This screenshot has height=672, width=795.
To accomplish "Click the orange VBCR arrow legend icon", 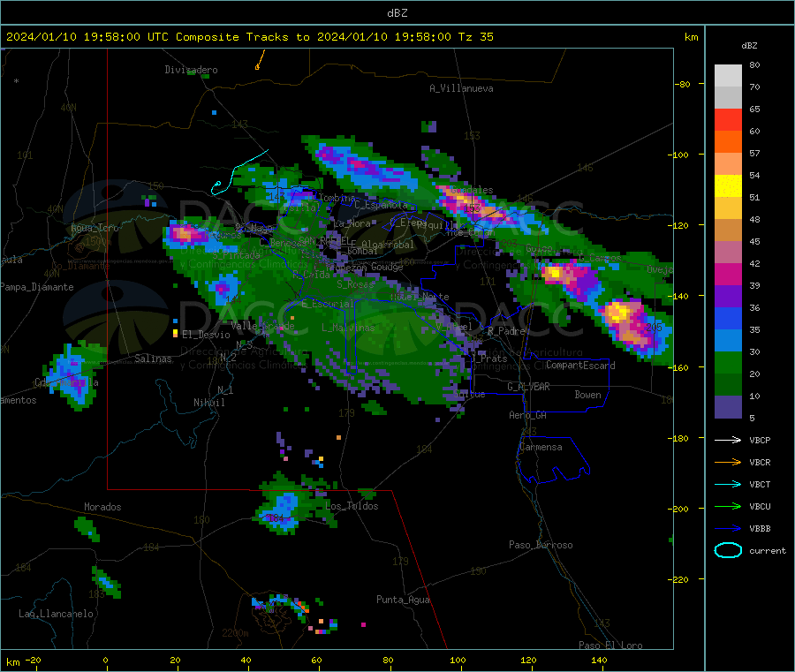I will 728,462.
